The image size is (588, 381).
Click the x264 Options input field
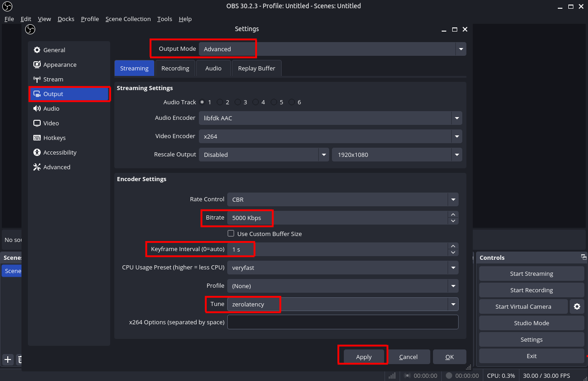[342, 322]
